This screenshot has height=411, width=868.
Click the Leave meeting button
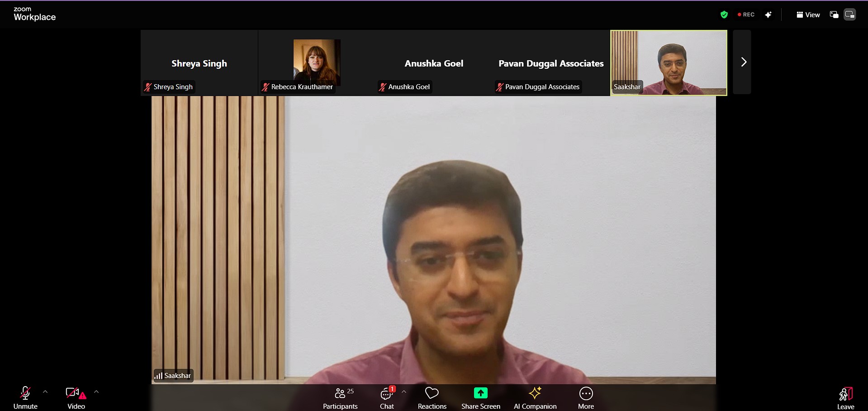(845, 398)
